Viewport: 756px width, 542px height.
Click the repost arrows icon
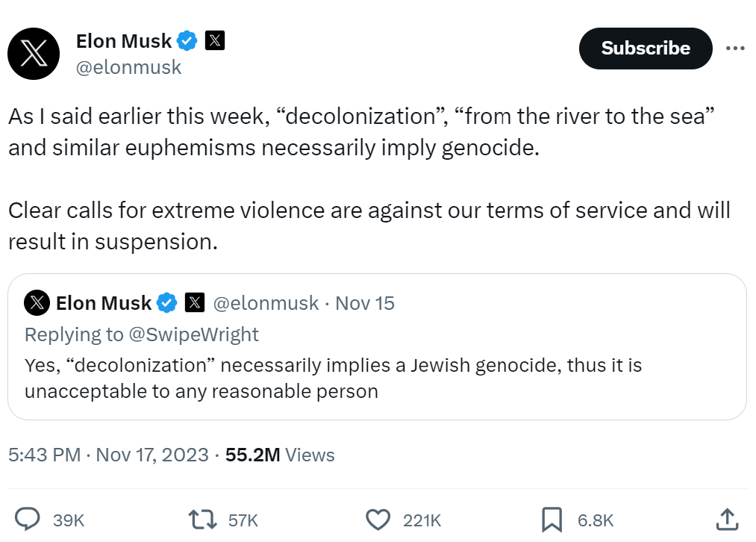point(202,520)
